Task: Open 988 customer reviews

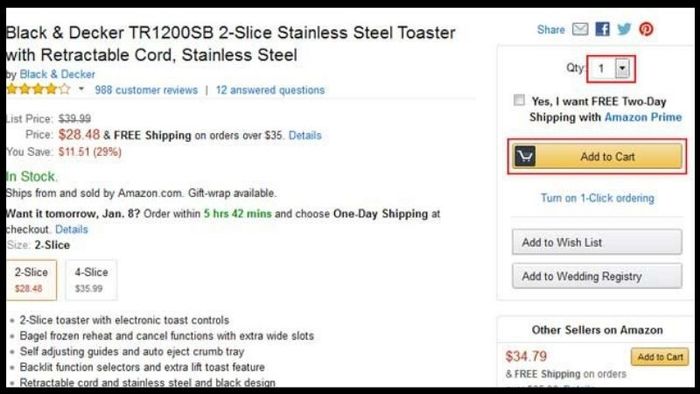Action: point(146,90)
